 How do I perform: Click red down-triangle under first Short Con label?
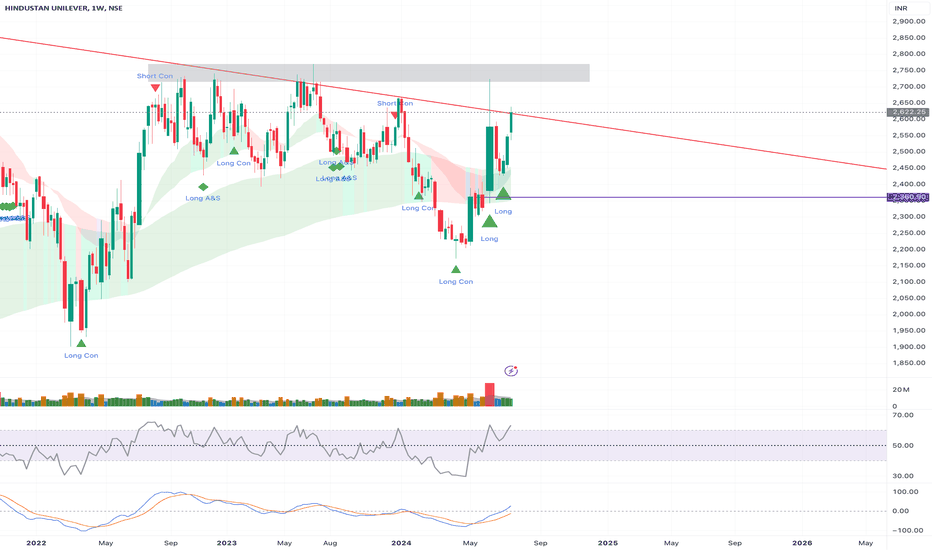click(x=155, y=87)
